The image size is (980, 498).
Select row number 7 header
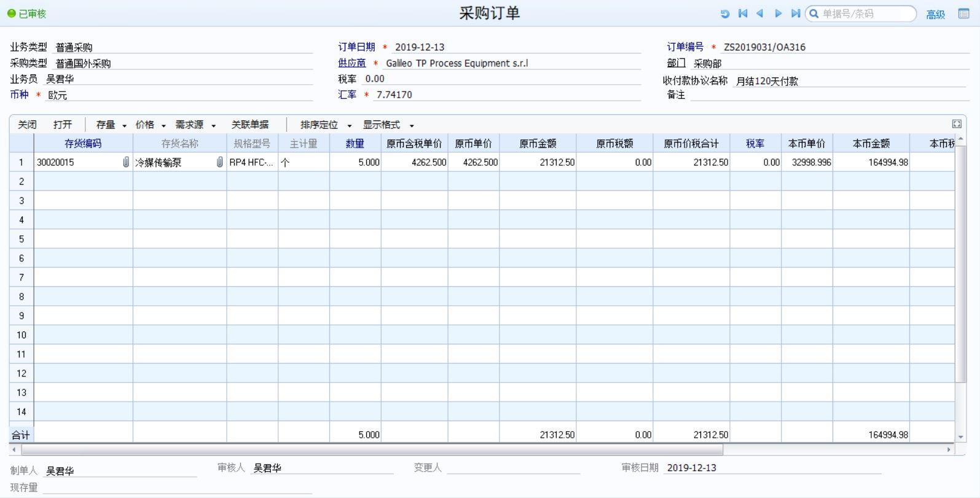21,278
